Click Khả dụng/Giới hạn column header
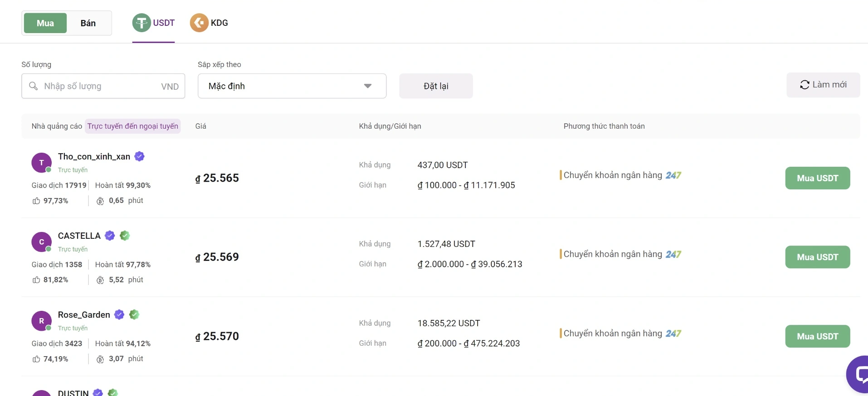The width and height of the screenshot is (868, 396). tap(390, 126)
